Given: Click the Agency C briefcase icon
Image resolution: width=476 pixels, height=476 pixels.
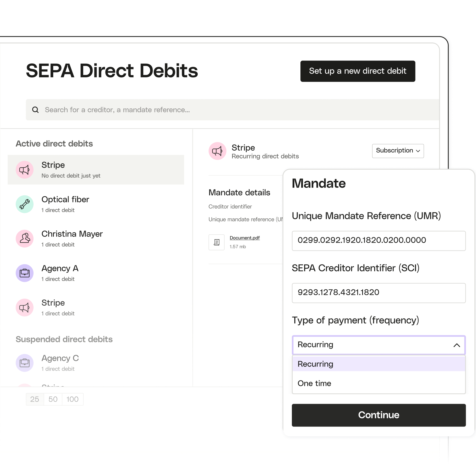Looking at the screenshot, I should click(x=25, y=362).
